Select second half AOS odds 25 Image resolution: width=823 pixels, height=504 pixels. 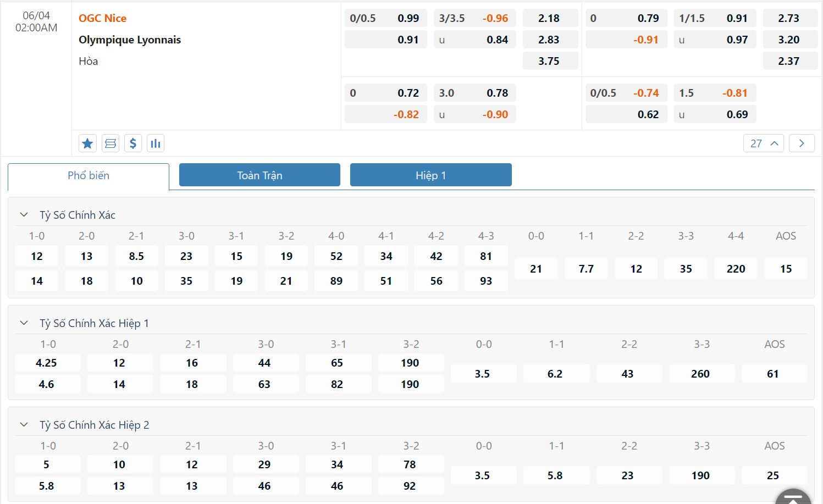(774, 475)
